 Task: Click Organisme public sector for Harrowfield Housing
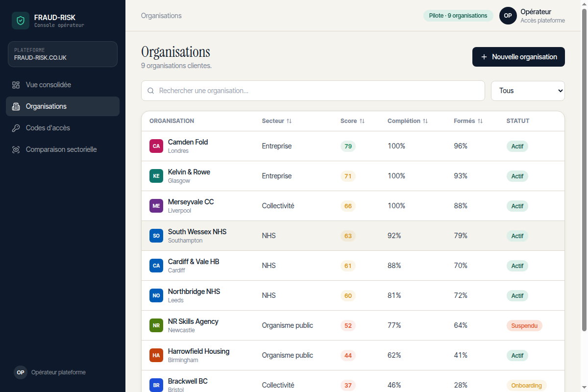point(287,355)
